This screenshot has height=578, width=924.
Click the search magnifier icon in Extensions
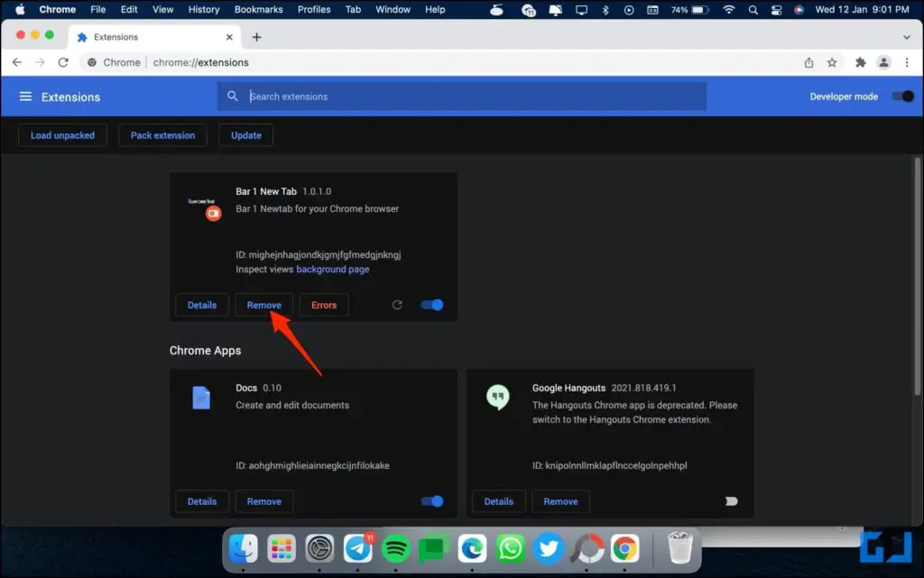coord(233,96)
